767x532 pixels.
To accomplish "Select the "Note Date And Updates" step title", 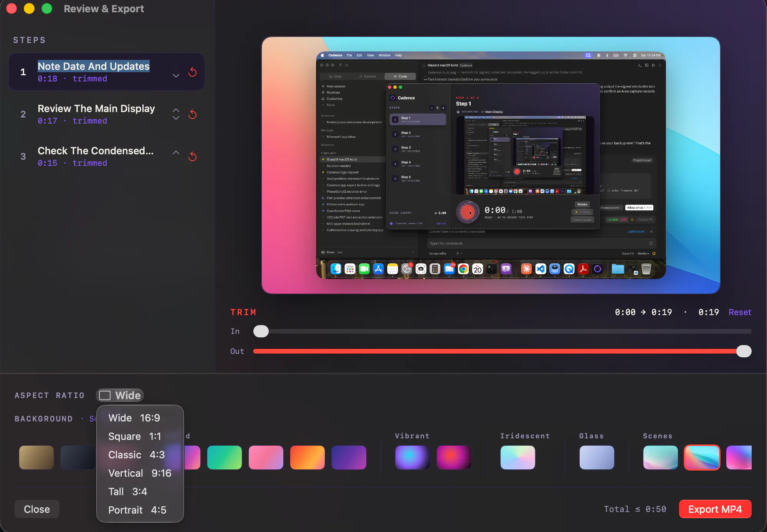I will (x=94, y=66).
